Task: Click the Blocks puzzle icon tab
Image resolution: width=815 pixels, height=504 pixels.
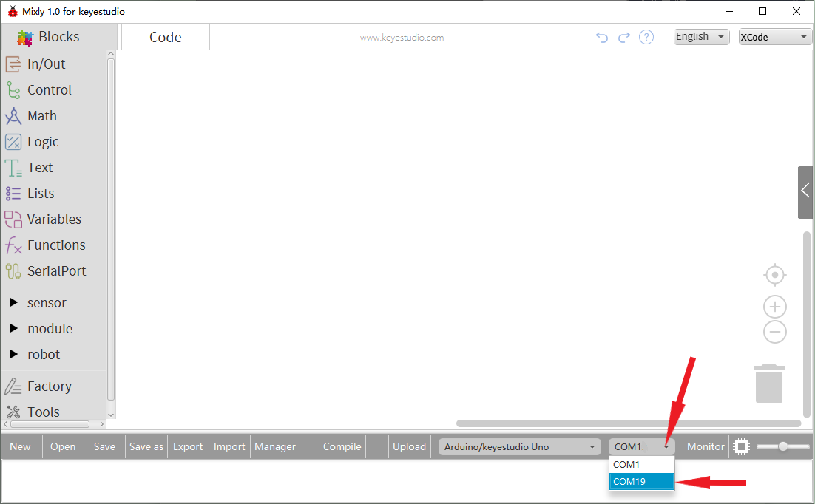Action: click(x=49, y=37)
